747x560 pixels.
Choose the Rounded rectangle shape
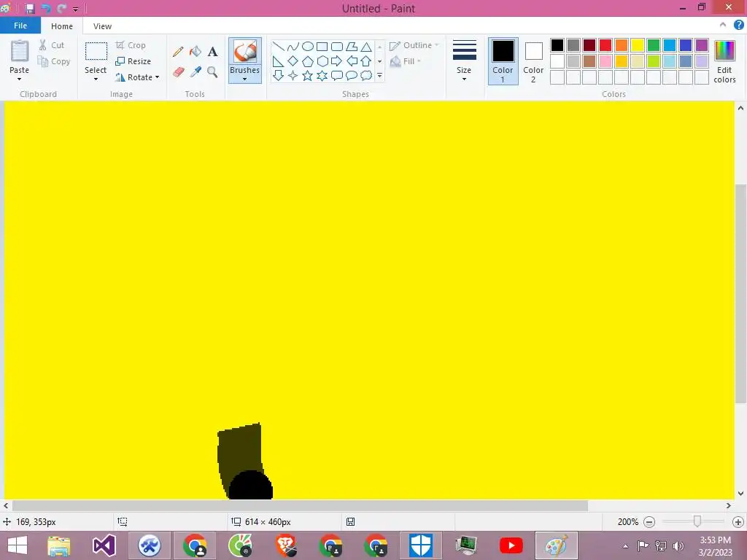[337, 47]
